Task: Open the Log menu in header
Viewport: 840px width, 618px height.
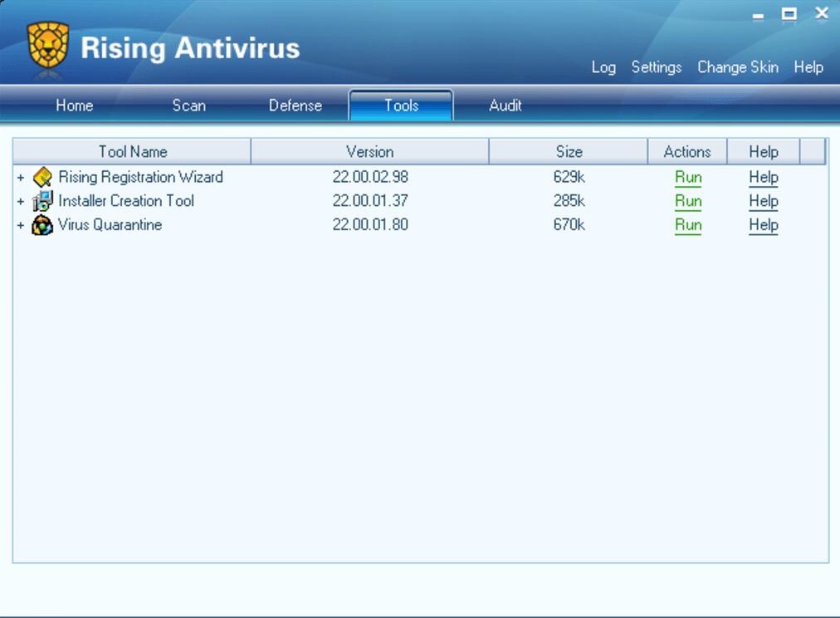Action: tap(603, 67)
